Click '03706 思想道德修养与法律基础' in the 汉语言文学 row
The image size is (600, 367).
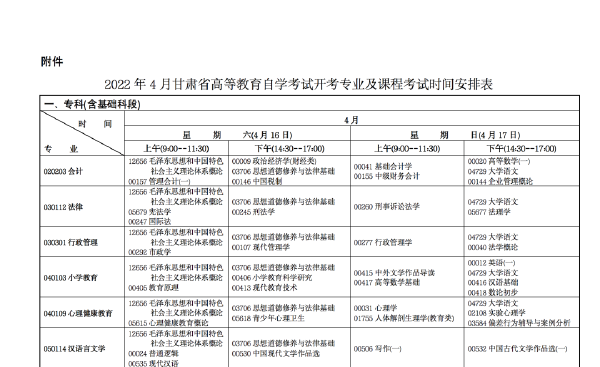(283, 344)
